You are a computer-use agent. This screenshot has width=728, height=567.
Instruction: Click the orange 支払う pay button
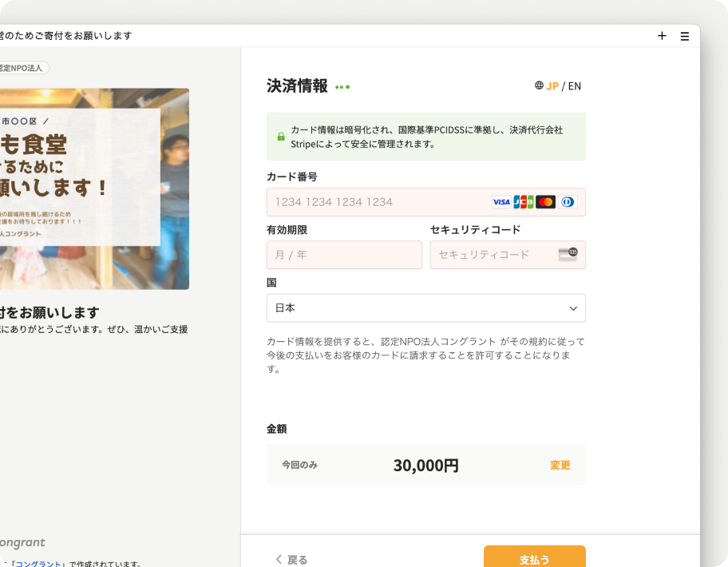coord(534,557)
